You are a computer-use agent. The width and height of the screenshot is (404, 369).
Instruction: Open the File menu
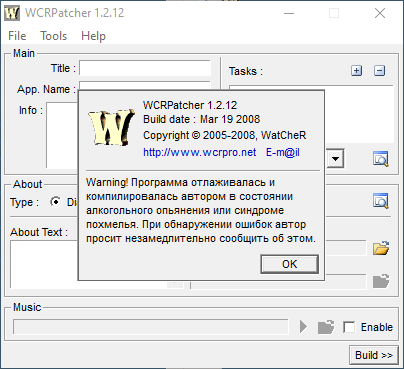tap(17, 36)
